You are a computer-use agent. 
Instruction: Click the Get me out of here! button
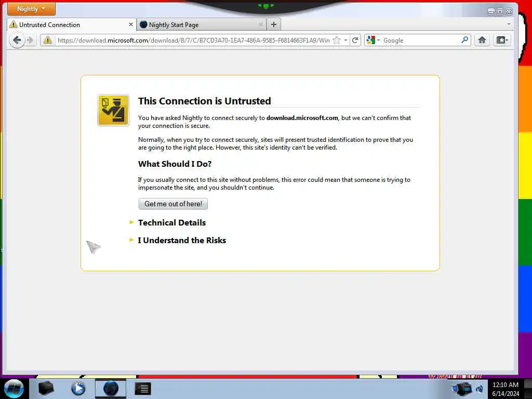pos(173,204)
